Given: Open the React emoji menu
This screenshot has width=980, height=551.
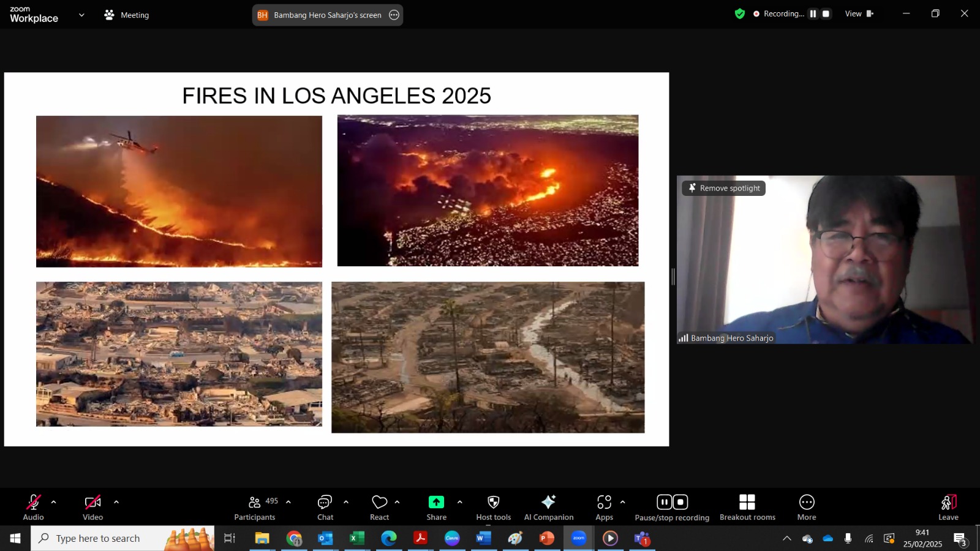Looking at the screenshot, I should coord(380,508).
